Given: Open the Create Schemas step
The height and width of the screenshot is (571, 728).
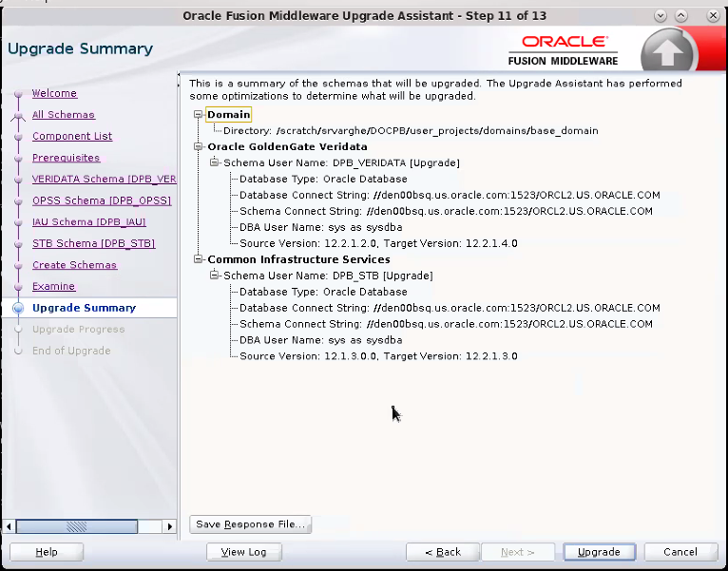Looking at the screenshot, I should (x=74, y=265).
